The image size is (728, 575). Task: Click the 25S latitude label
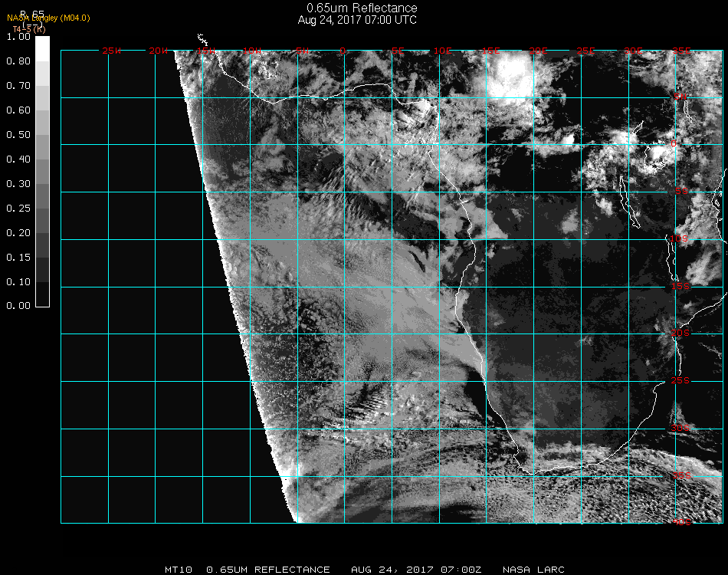(x=680, y=380)
